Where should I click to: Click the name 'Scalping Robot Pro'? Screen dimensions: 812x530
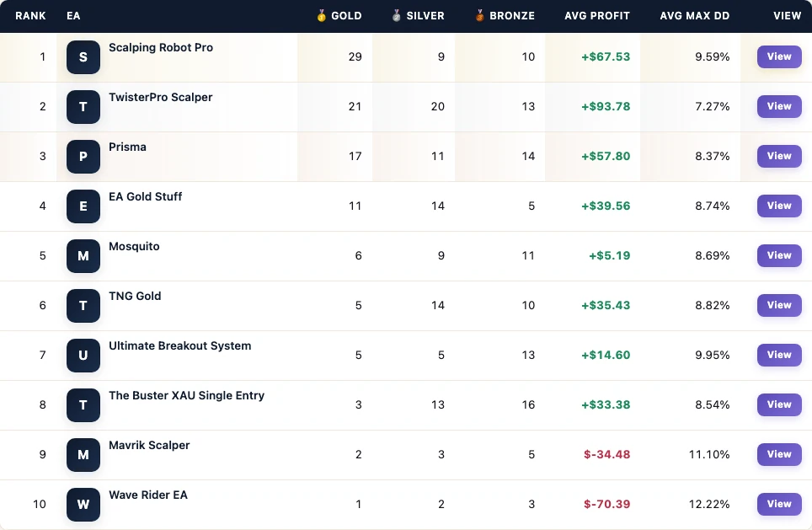pyautogui.click(x=161, y=48)
